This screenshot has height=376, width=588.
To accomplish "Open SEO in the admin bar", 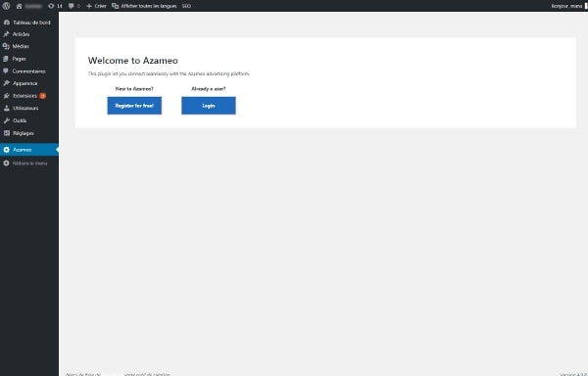I will point(186,6).
